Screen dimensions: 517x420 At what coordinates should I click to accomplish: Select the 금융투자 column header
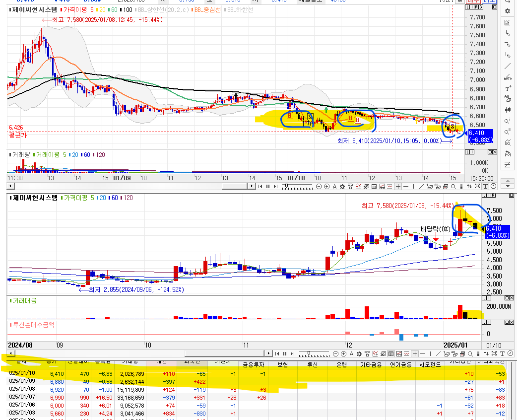(x=254, y=364)
